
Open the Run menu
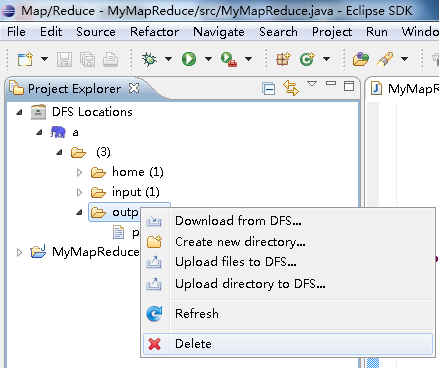coord(377,32)
